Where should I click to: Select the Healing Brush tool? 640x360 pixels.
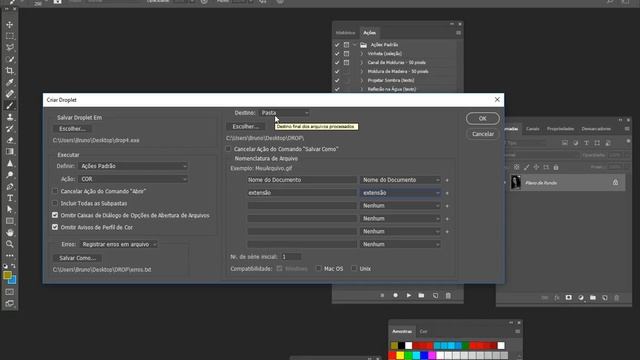click(x=9, y=93)
